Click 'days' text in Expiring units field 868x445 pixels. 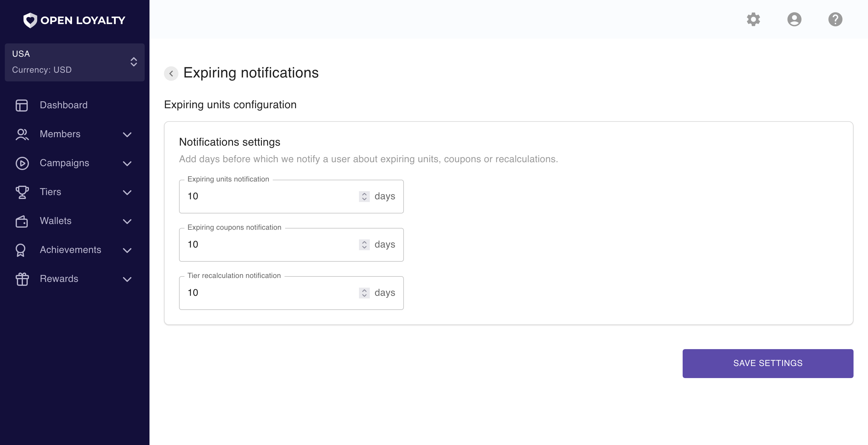pyautogui.click(x=385, y=196)
